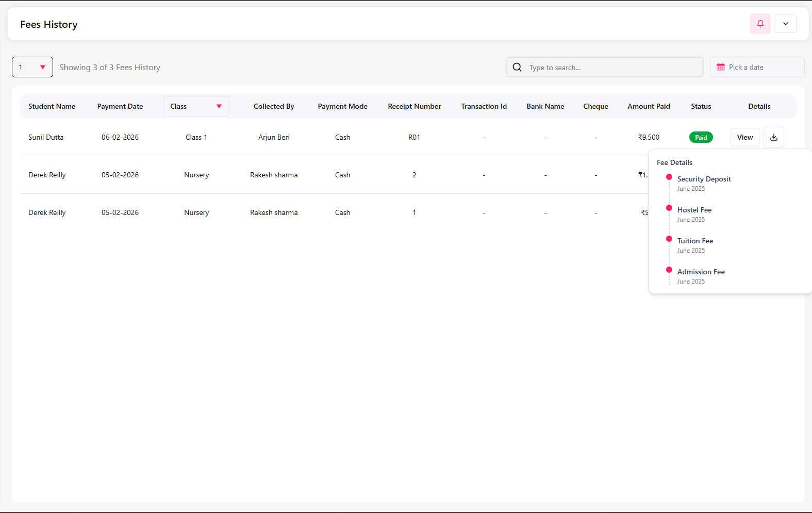Screen dimensions: 812x513
Task: Open the page number dropdown
Action: tap(32, 67)
